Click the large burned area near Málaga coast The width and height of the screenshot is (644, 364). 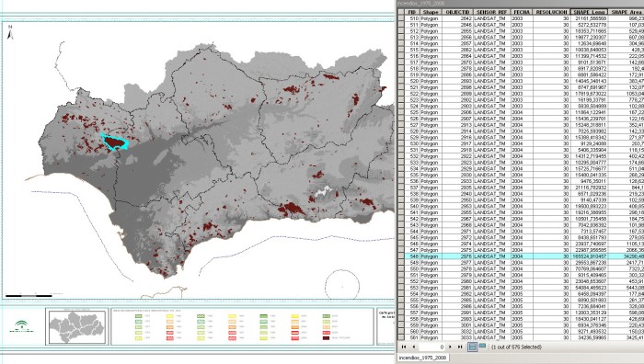tap(292, 209)
